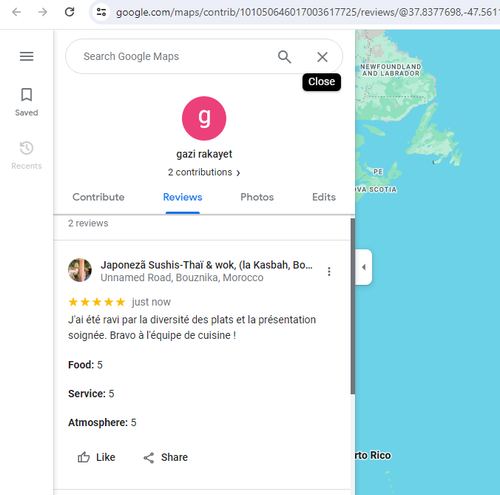Open Saved places

27,102
